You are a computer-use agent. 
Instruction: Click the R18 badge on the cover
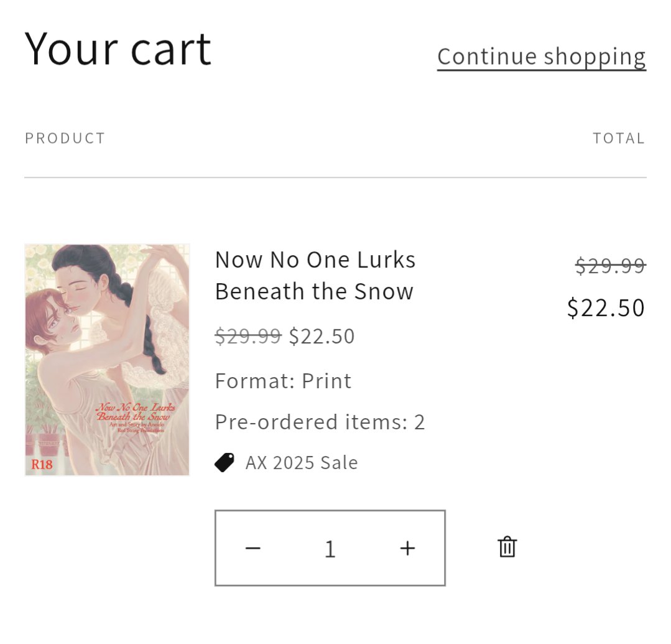tap(42, 464)
